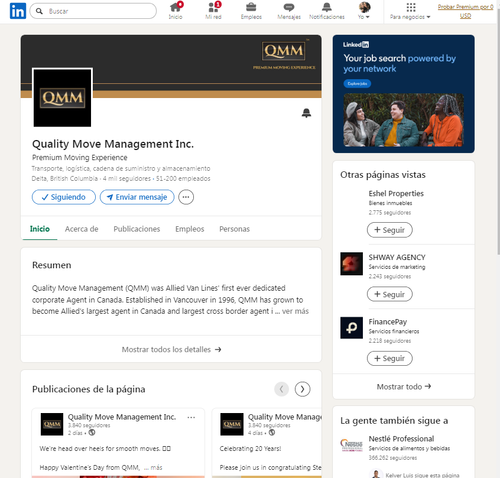Open FinancePay page link

[x=388, y=322]
